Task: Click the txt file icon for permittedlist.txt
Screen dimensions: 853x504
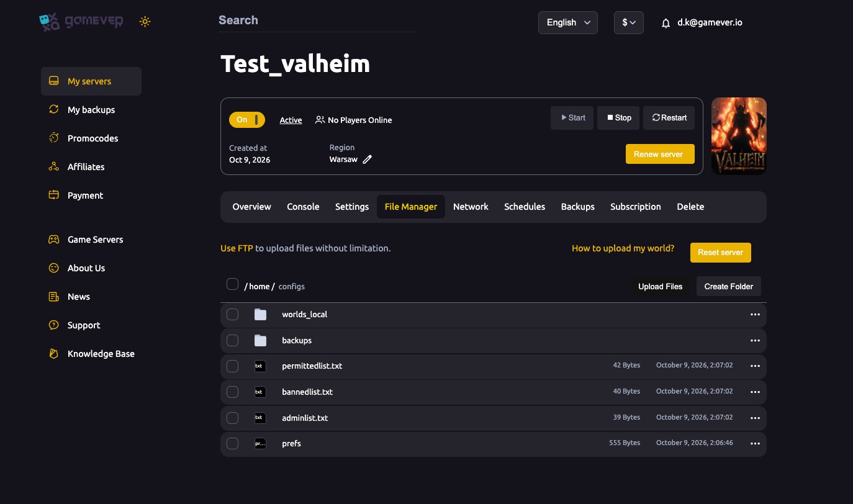Action: click(260, 366)
